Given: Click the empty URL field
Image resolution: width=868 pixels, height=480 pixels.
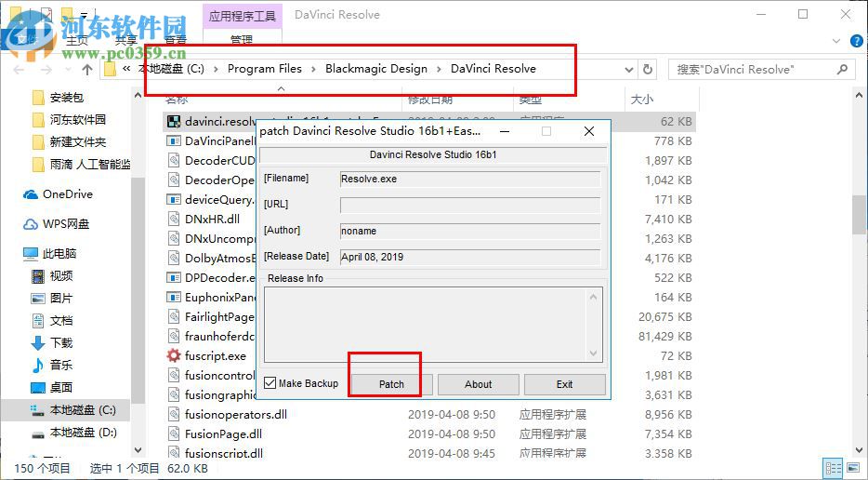Looking at the screenshot, I should click(470, 205).
